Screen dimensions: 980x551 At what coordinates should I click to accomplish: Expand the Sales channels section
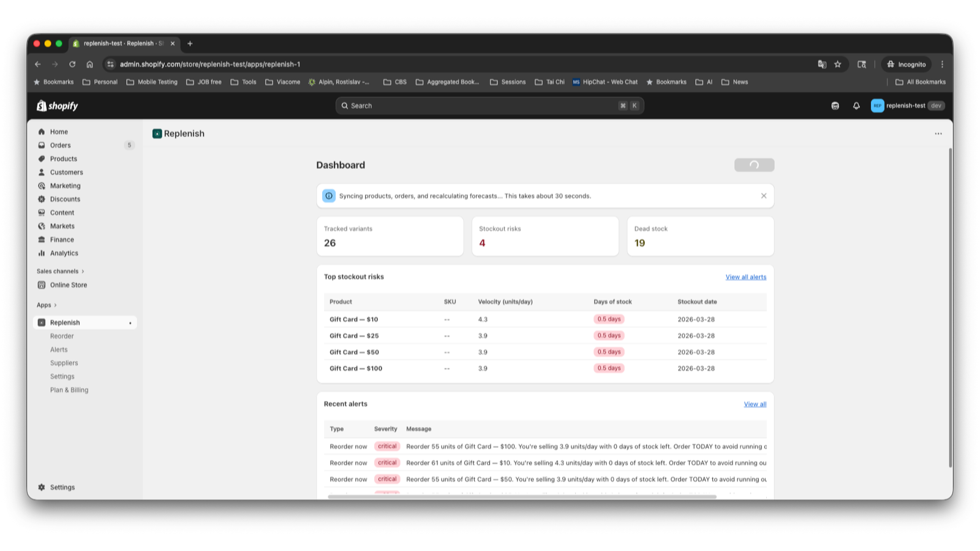coord(61,271)
